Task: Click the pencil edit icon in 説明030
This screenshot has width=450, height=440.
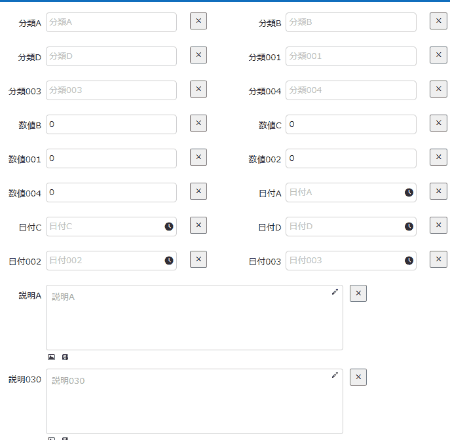Action: (x=335, y=375)
